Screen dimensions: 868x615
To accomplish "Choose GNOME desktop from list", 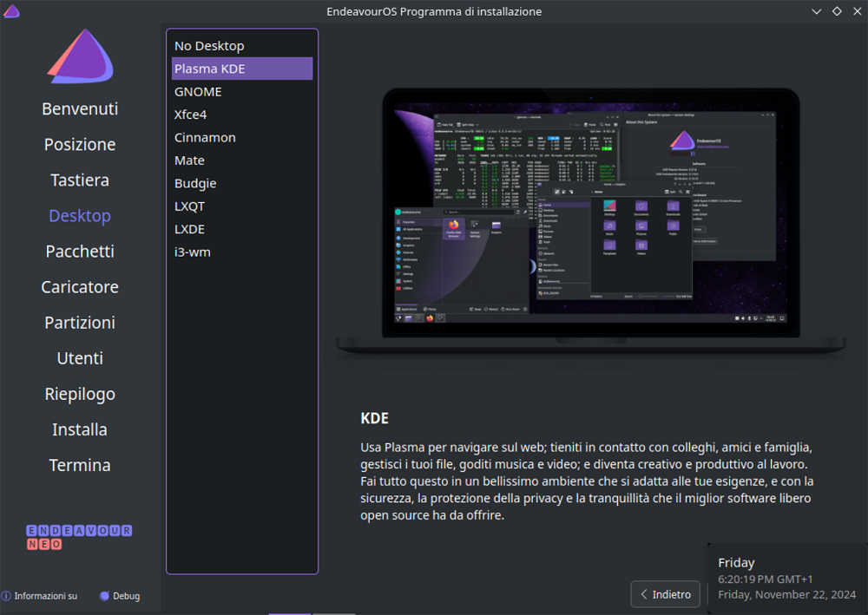I will (242, 92).
